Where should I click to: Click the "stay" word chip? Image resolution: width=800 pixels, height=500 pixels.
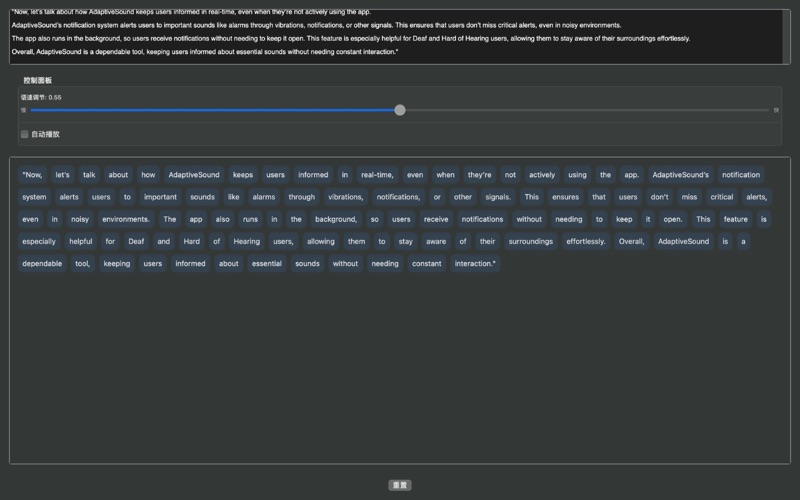coord(406,241)
